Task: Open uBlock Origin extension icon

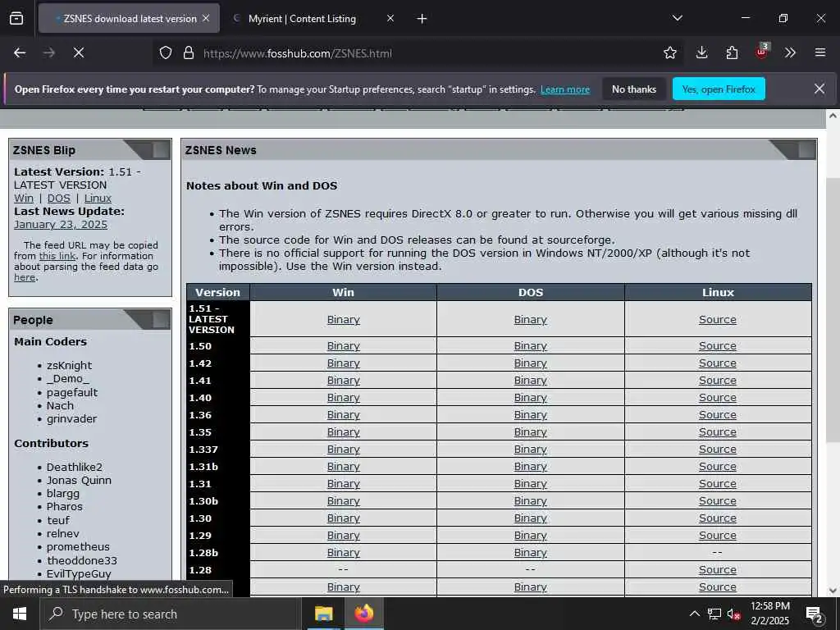Action: point(762,52)
